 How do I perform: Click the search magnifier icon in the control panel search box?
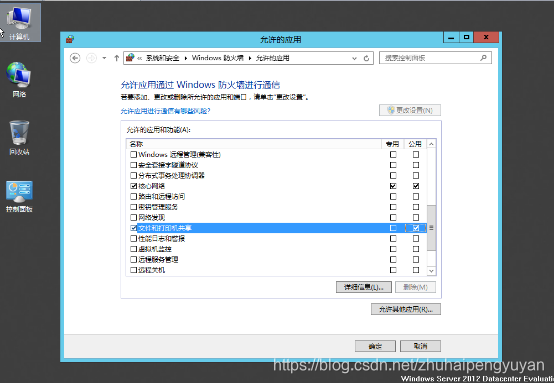483,58
